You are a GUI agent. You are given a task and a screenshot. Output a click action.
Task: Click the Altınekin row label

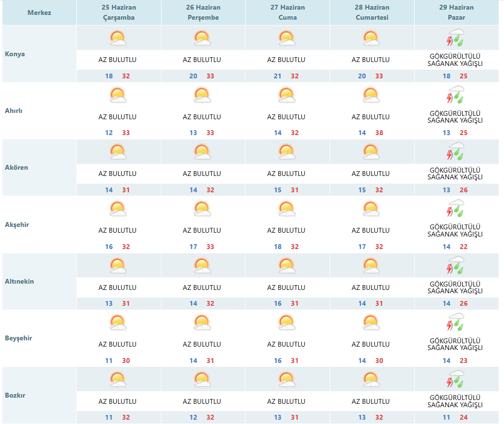coord(19,282)
